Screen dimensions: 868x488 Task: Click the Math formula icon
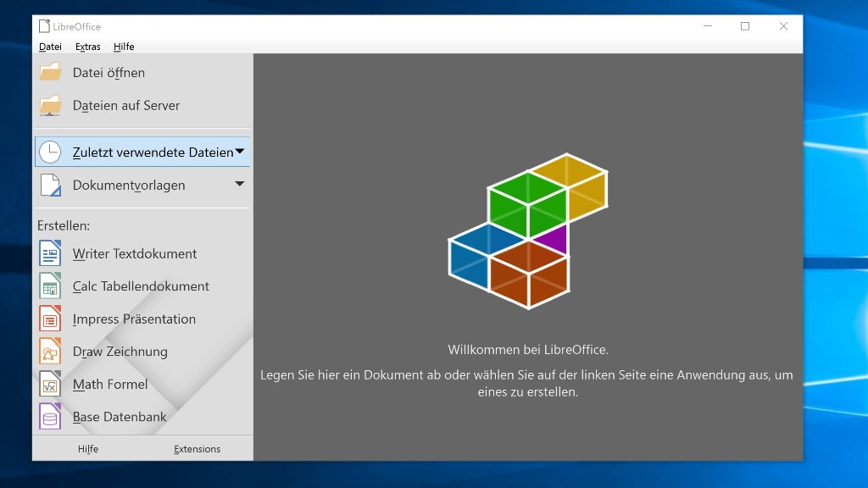50,384
